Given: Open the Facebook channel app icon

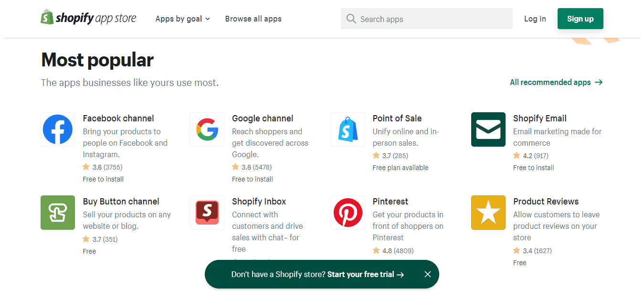Looking at the screenshot, I should (x=58, y=129).
